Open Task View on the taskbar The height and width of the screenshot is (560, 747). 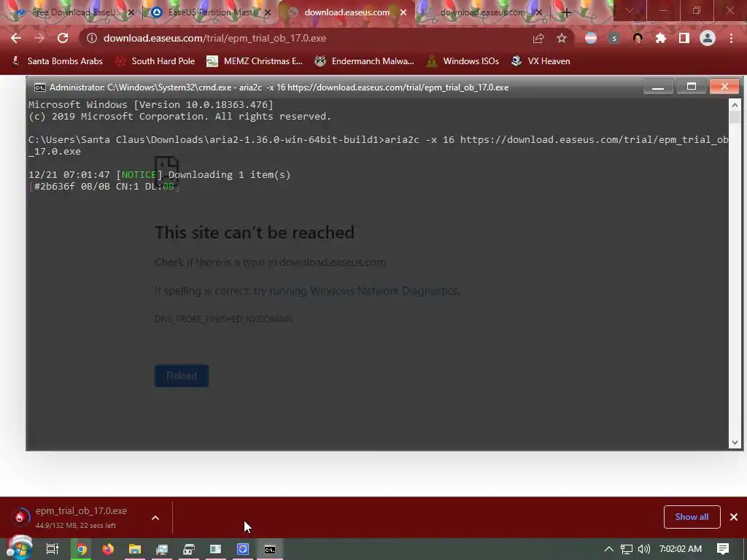coord(53,549)
